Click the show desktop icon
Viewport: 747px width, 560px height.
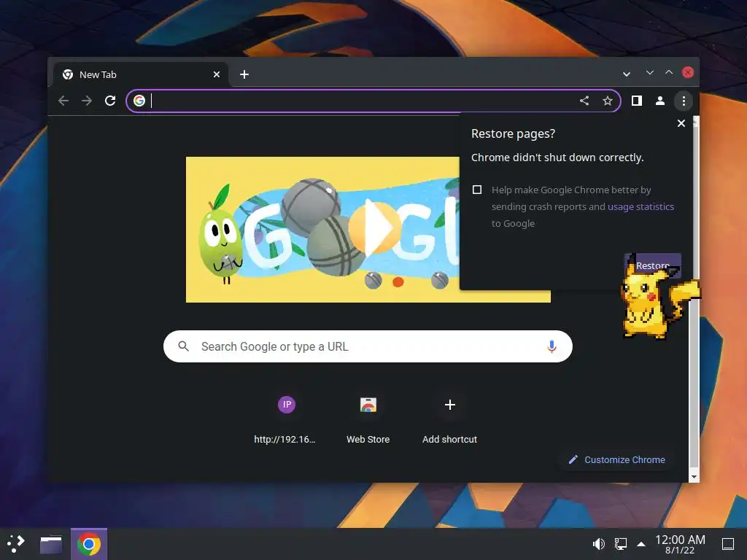[727, 544]
